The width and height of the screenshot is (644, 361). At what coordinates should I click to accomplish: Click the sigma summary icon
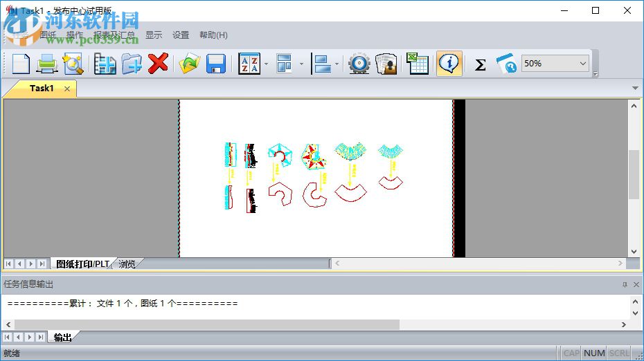(x=480, y=64)
